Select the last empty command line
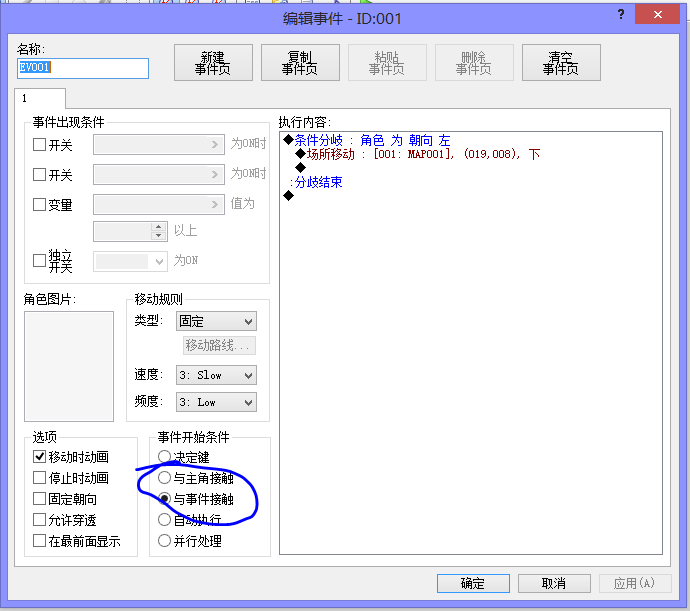 pyautogui.click(x=289, y=195)
